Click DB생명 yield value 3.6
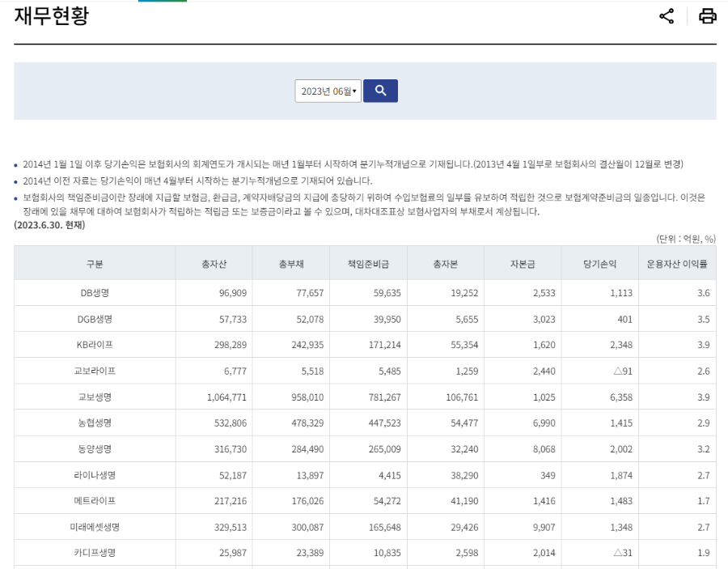 click(704, 293)
